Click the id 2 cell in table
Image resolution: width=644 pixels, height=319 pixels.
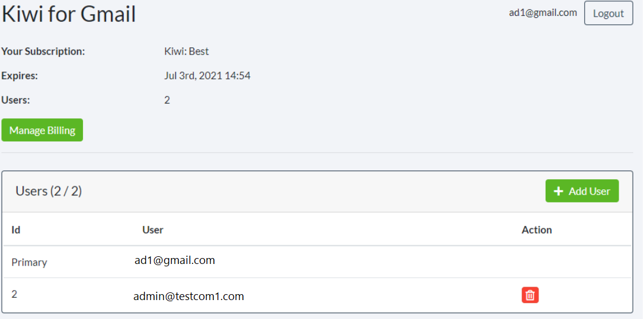tap(14, 294)
